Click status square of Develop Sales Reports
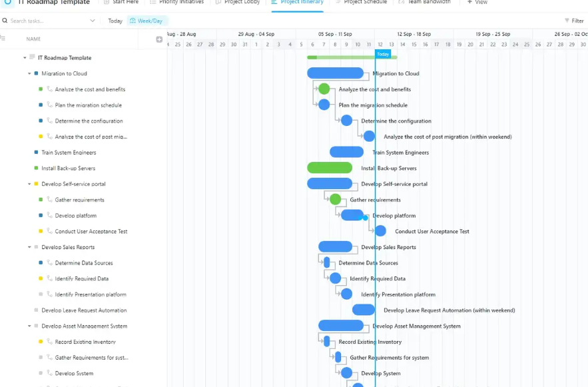This screenshot has height=387, width=588. pyautogui.click(x=36, y=246)
